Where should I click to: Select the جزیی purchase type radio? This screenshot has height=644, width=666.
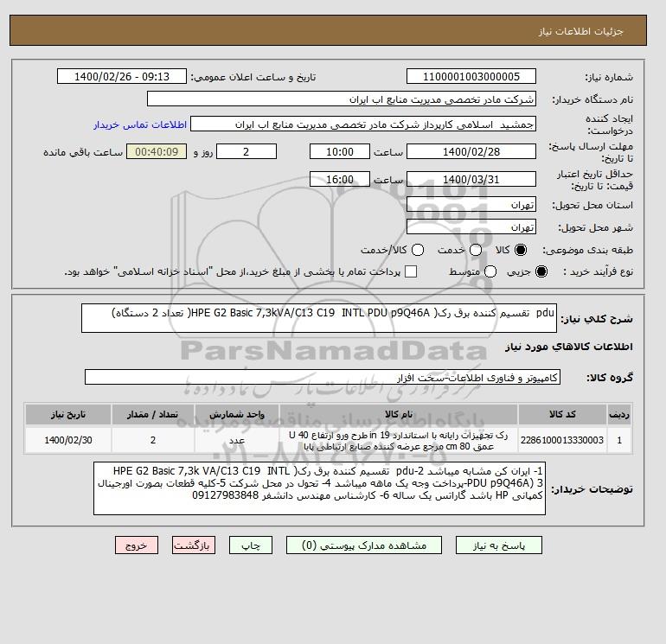[541, 271]
